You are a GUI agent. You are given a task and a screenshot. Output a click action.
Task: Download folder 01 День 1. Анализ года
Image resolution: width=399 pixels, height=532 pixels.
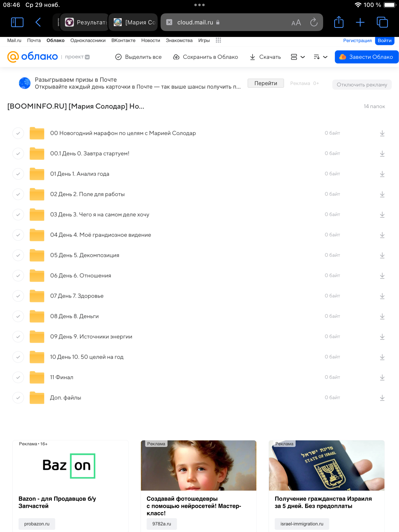click(382, 174)
